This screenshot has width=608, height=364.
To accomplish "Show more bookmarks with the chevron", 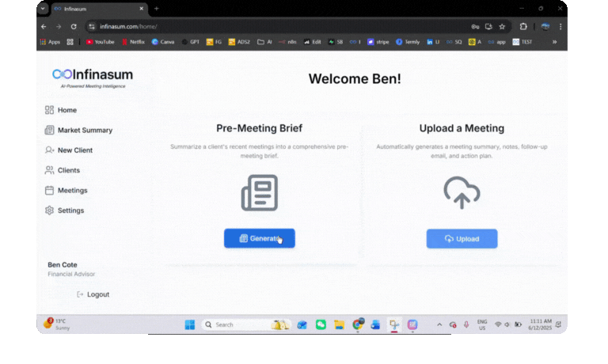I will coord(554,42).
